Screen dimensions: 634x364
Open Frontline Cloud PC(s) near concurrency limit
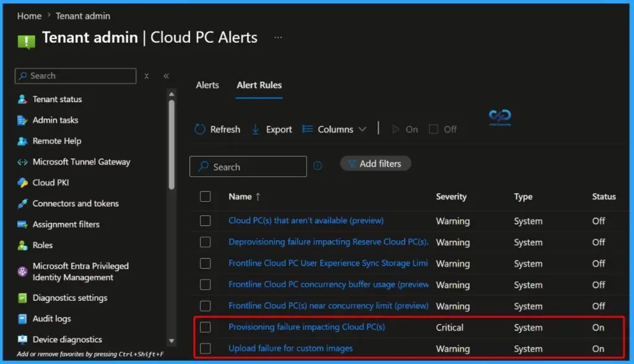point(328,306)
